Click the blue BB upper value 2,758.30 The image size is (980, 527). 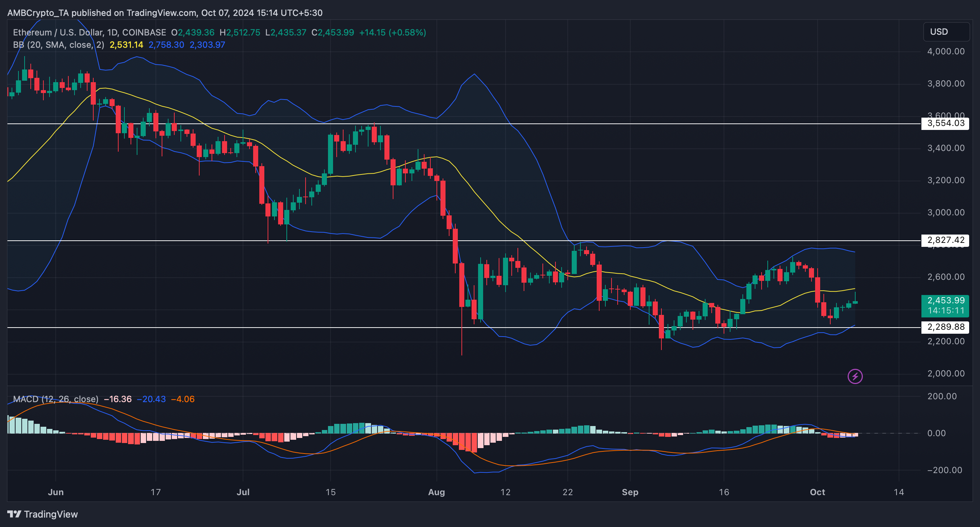click(166, 45)
